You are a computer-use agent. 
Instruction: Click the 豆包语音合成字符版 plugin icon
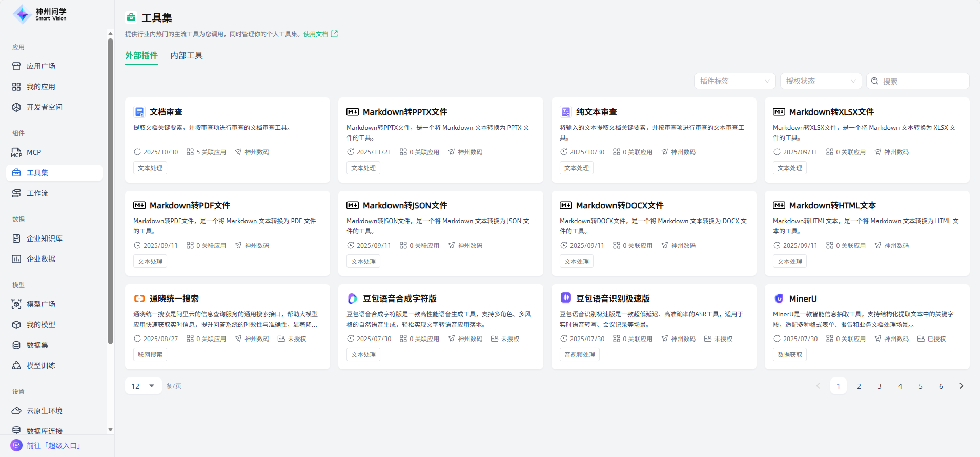point(353,299)
